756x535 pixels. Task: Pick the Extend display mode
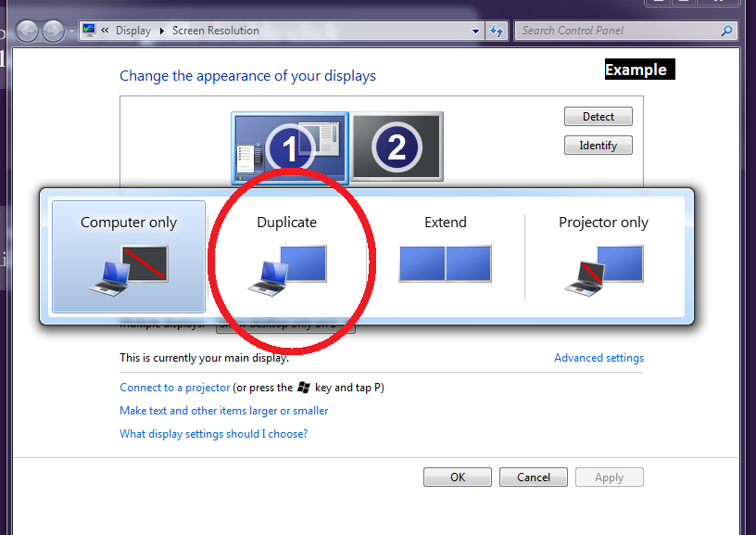click(x=446, y=256)
